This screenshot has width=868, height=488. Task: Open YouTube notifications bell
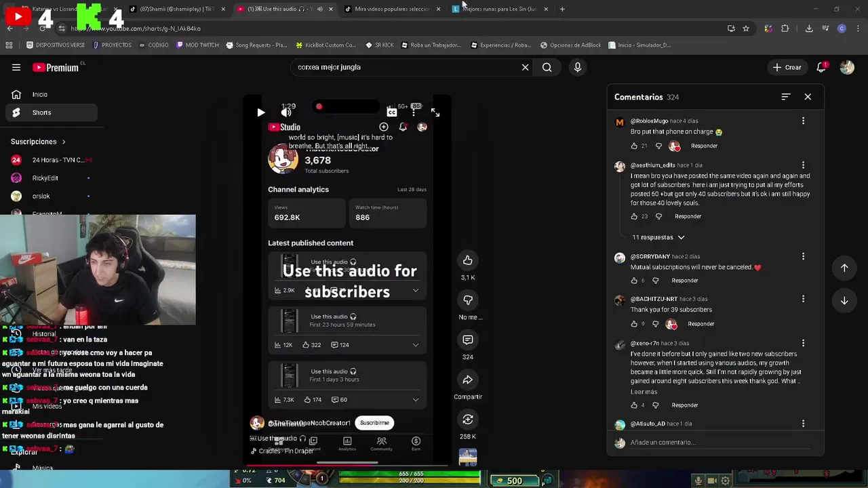click(821, 67)
